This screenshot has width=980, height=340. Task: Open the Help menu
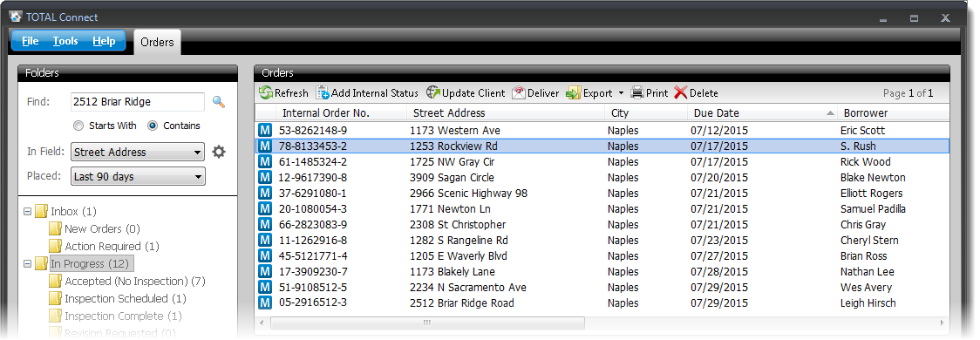point(104,41)
